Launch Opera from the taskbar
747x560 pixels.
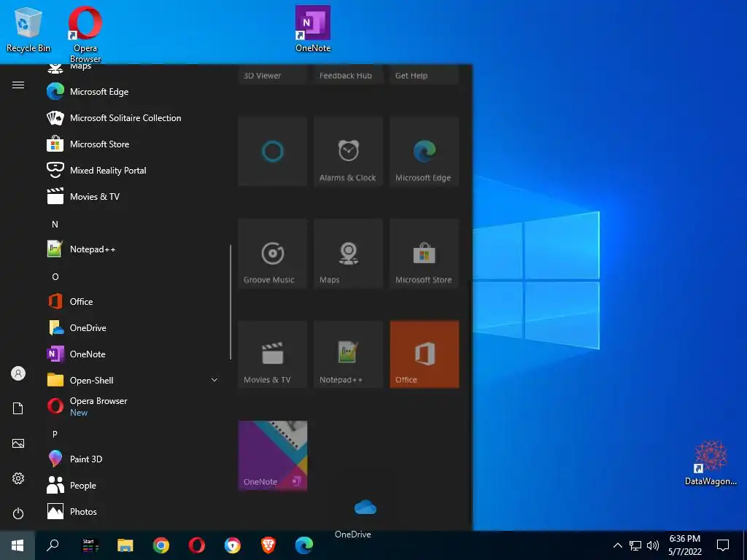tap(197, 545)
